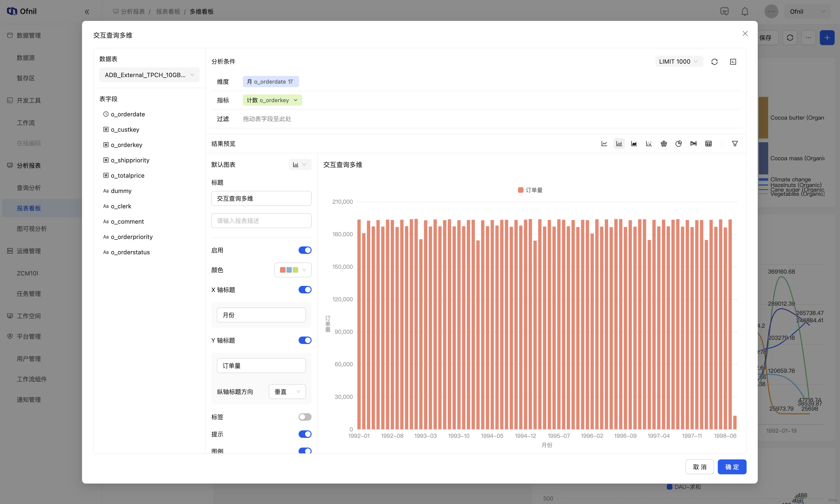Open the notification bell in header
The image size is (840, 504).
[745, 12]
